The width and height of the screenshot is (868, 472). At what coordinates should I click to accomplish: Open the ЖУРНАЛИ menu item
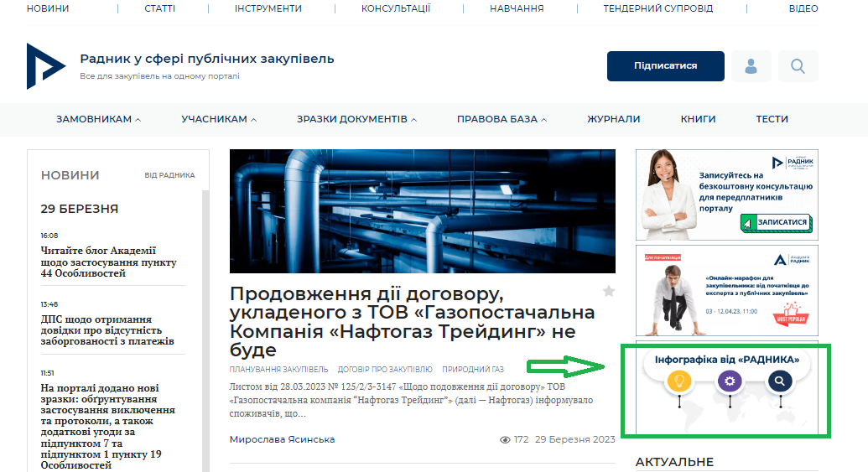pyautogui.click(x=613, y=119)
